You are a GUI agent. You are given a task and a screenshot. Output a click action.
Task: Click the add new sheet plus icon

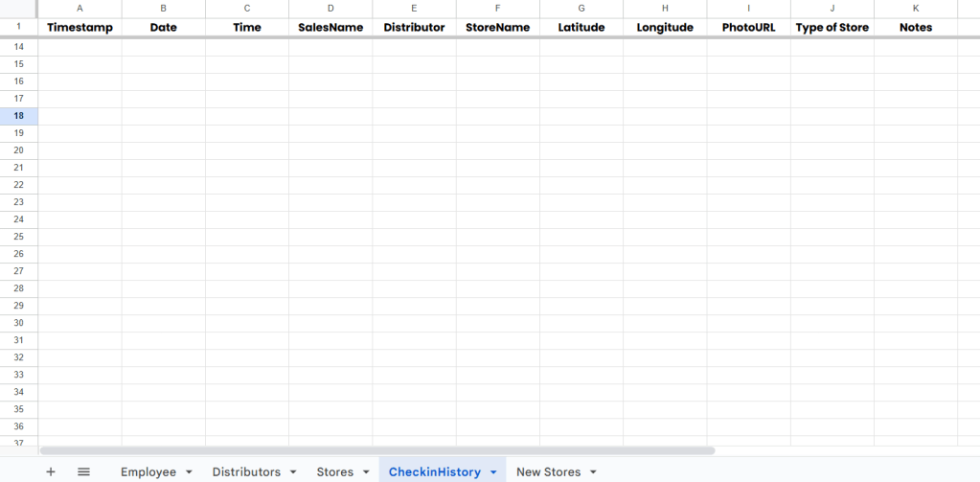click(x=51, y=471)
